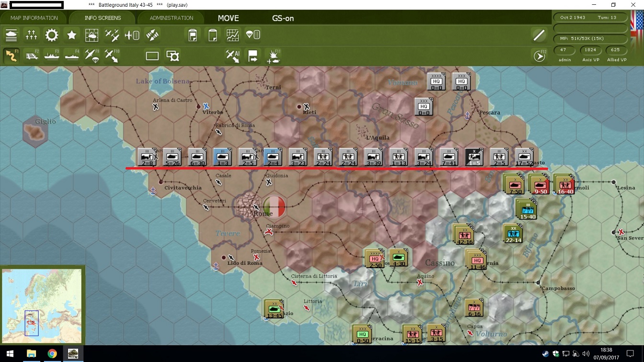Click the Axis VP value 1824

(x=590, y=50)
